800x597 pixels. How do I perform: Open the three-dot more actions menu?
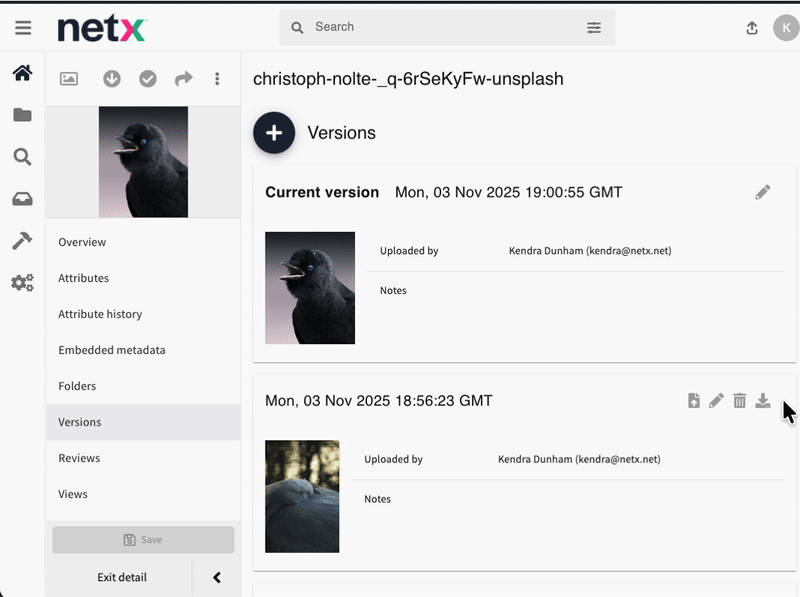[217, 79]
